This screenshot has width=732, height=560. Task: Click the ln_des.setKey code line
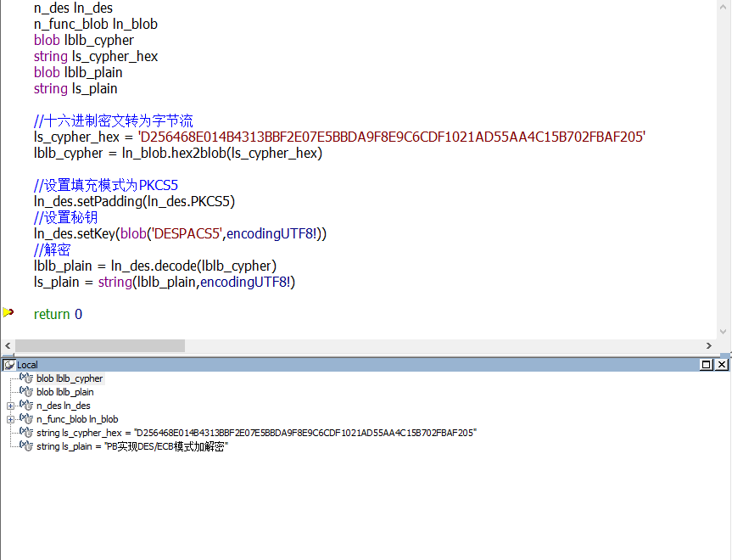pyautogui.click(x=180, y=233)
